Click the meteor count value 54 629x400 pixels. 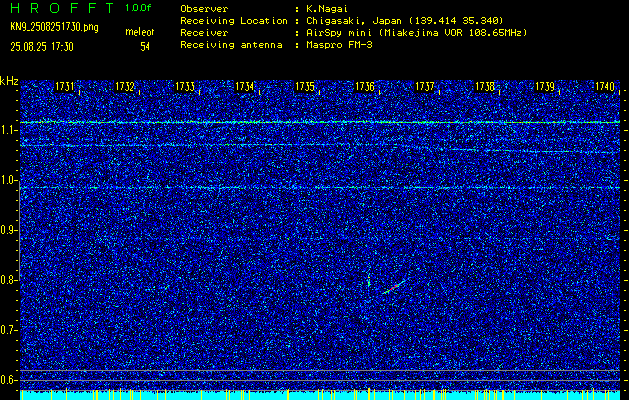pyautogui.click(x=145, y=47)
